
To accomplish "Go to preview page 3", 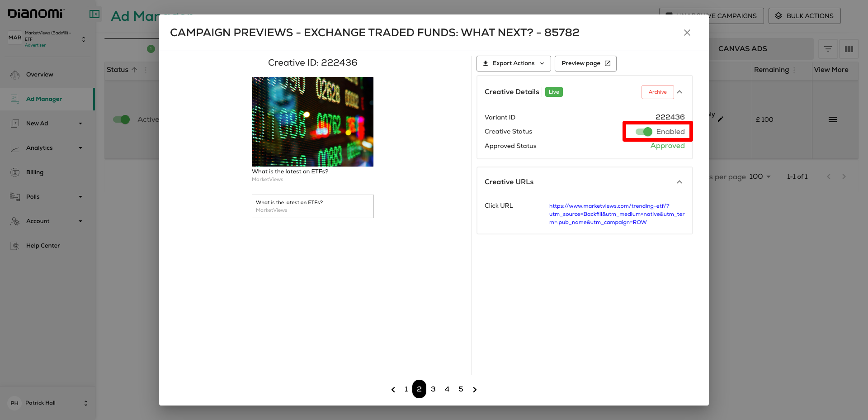I will tap(433, 389).
